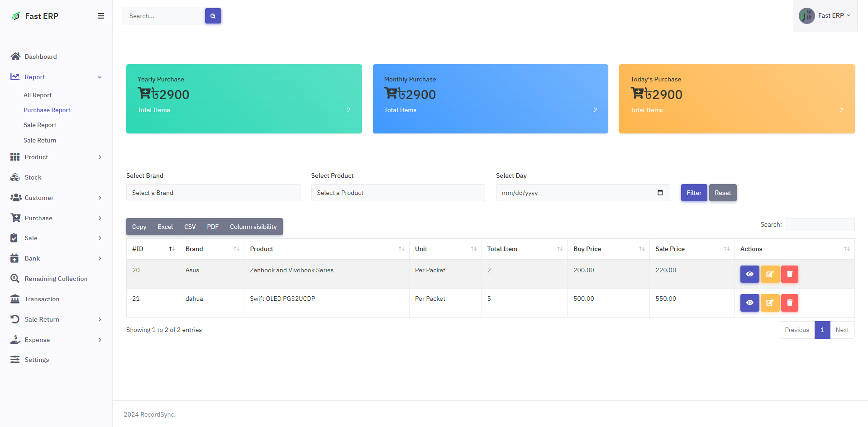Export the table using the Excel button
This screenshot has height=427, width=868.
pos(165,227)
